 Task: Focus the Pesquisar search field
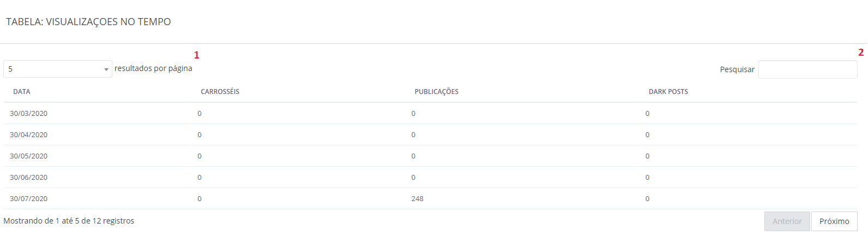pos(807,69)
